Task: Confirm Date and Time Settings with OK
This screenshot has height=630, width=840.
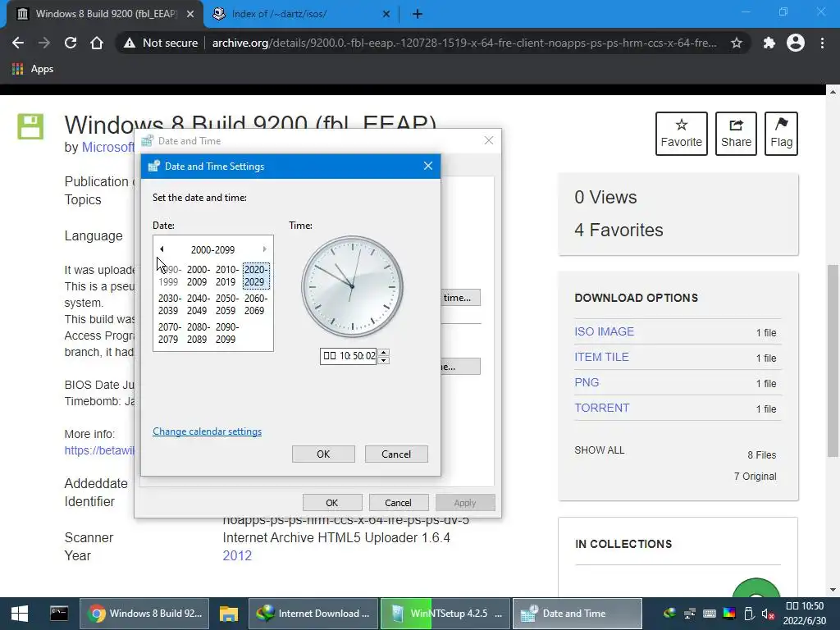Action: click(323, 454)
